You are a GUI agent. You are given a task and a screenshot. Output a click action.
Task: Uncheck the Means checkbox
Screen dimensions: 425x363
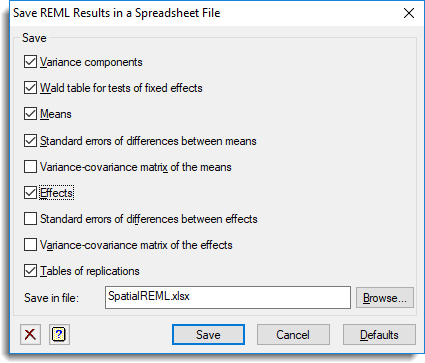[x=30, y=114]
